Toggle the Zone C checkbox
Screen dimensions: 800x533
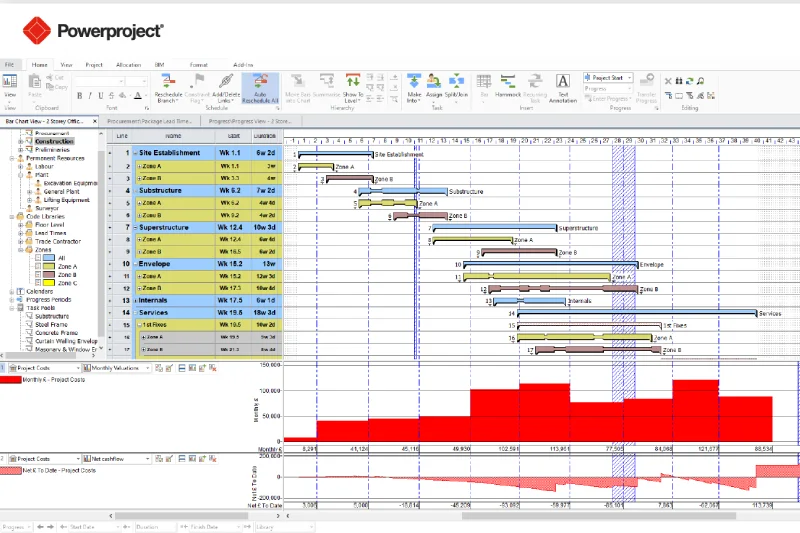pos(38,283)
